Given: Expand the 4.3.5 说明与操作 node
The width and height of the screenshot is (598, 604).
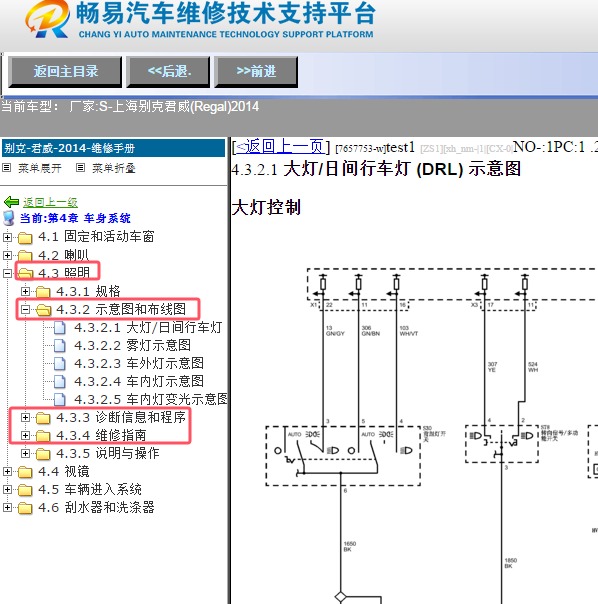Looking at the screenshot, I should click(x=25, y=453).
